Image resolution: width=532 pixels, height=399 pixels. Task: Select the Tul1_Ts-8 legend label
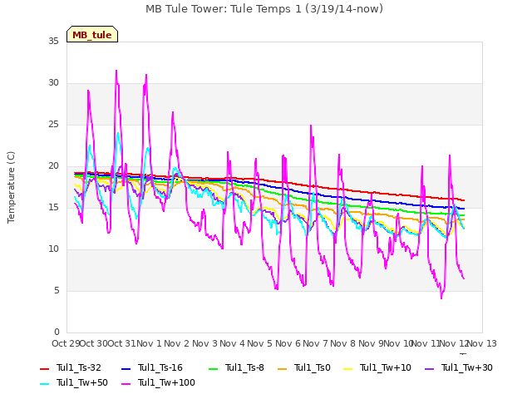click(x=244, y=367)
